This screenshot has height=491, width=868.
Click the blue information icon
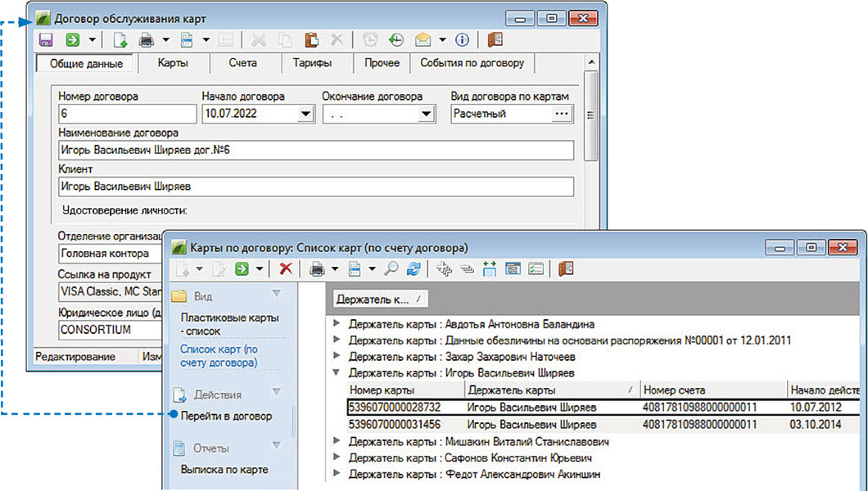click(x=462, y=39)
